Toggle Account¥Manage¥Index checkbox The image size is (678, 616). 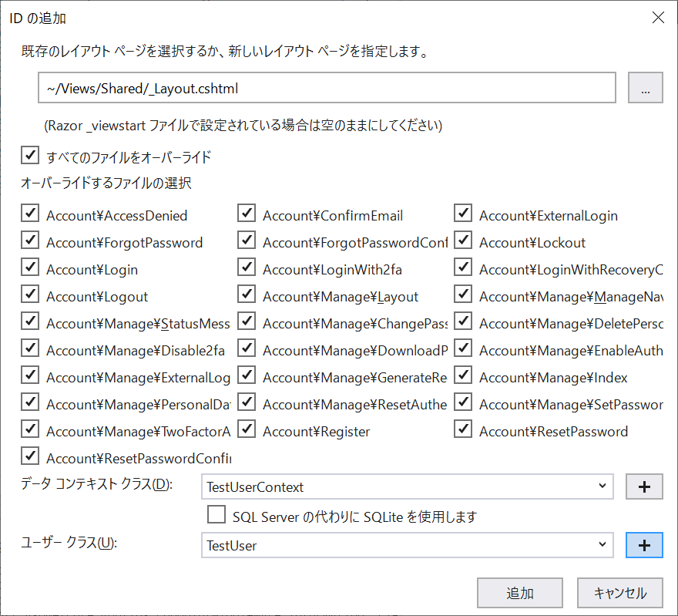point(463,375)
